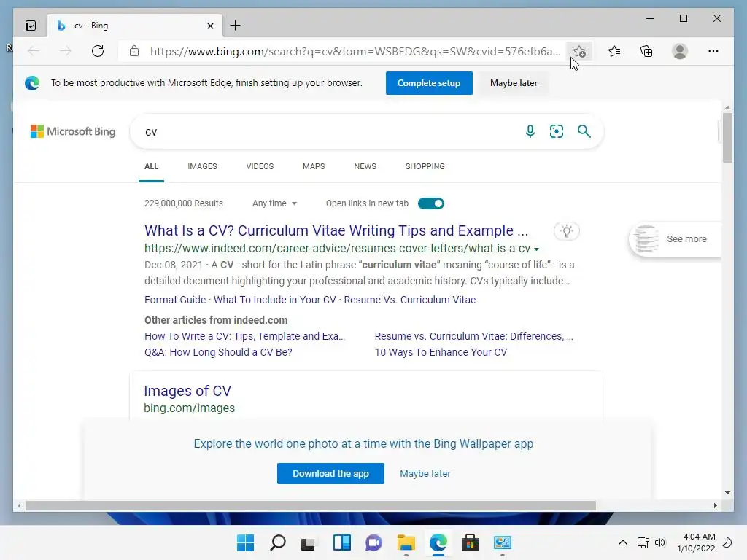Open the taskbar app beside Microsoft Store
This screenshot has height=560, width=747.
[502, 542]
